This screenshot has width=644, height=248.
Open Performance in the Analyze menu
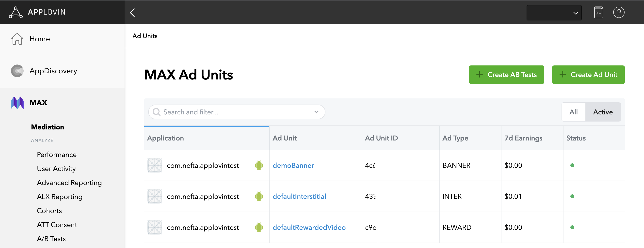pos(57,155)
